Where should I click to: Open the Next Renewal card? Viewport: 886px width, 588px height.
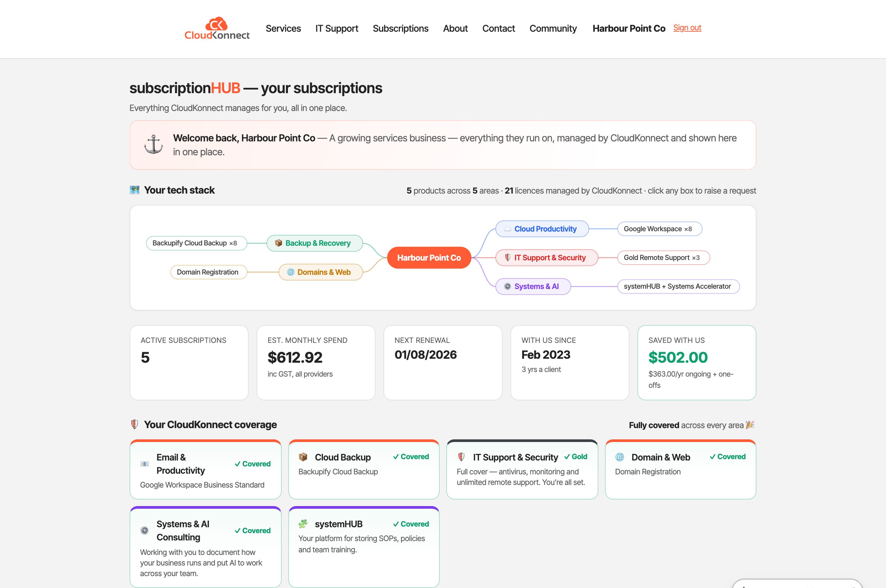coord(443,363)
